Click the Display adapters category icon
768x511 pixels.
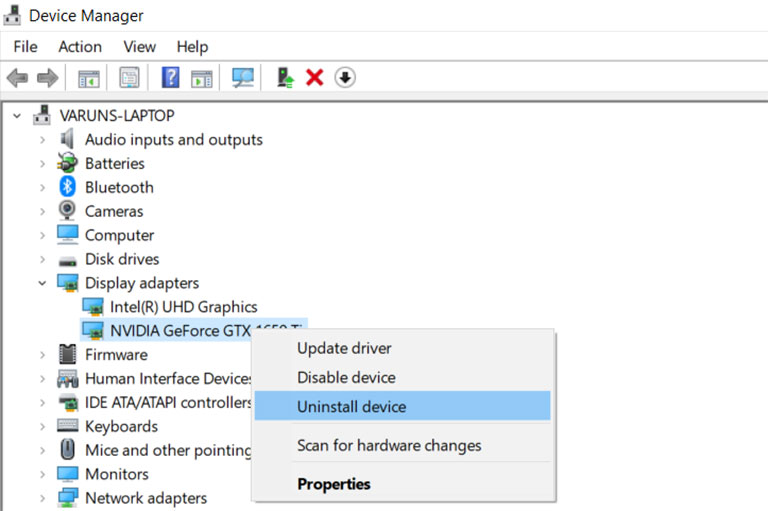[x=68, y=283]
